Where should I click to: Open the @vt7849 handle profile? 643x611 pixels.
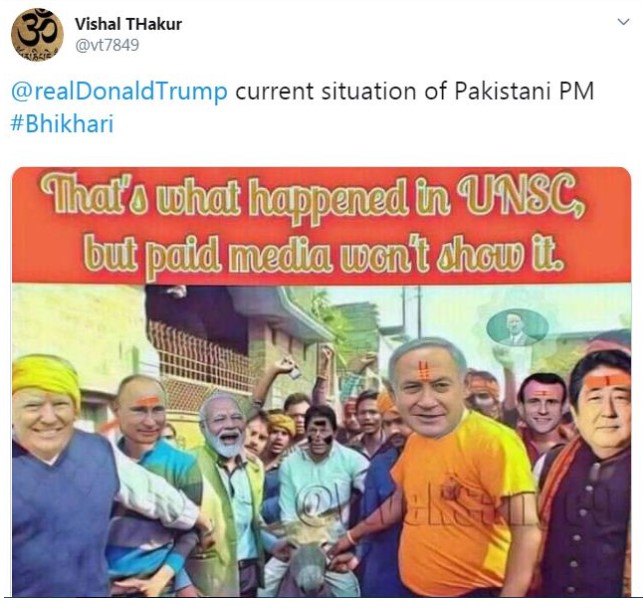pyautogui.click(x=107, y=45)
